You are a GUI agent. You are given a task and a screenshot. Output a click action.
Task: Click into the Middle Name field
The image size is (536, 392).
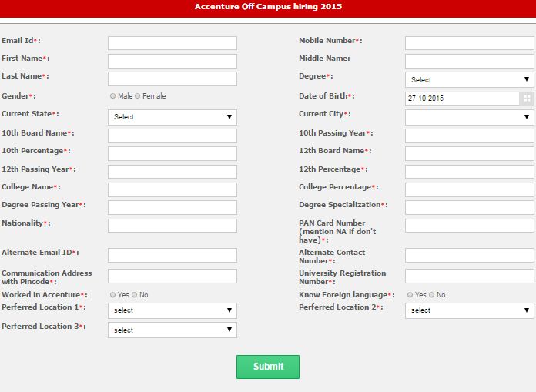coord(469,61)
